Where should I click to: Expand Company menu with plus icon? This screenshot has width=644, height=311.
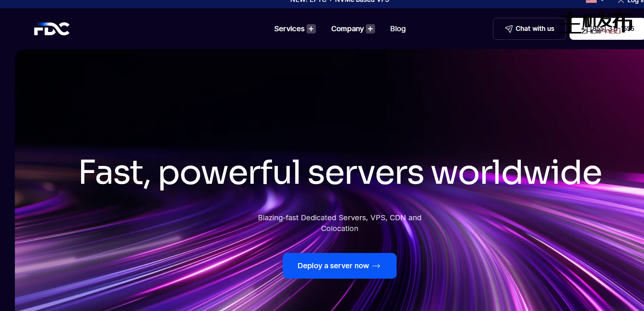(x=370, y=29)
